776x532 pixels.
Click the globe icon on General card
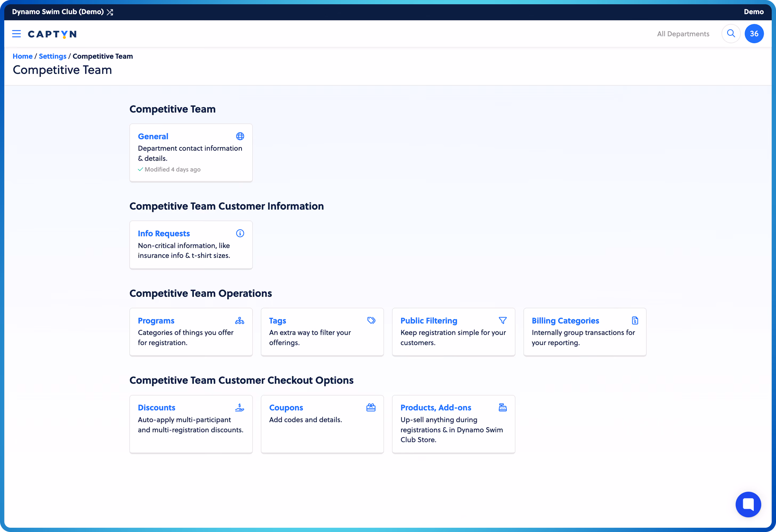click(x=240, y=136)
